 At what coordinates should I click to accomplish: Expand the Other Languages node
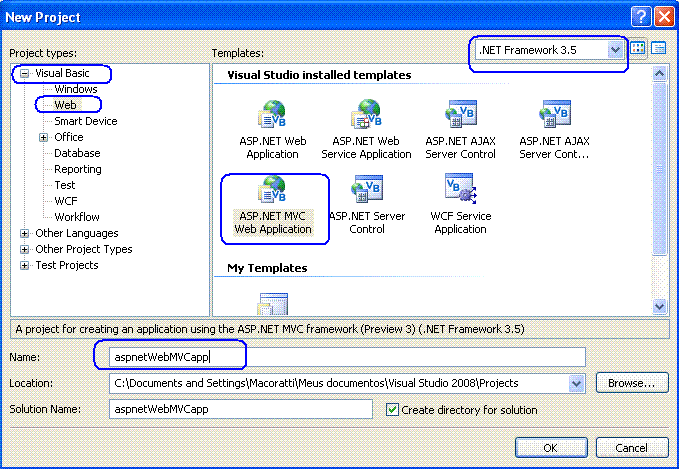point(25,233)
